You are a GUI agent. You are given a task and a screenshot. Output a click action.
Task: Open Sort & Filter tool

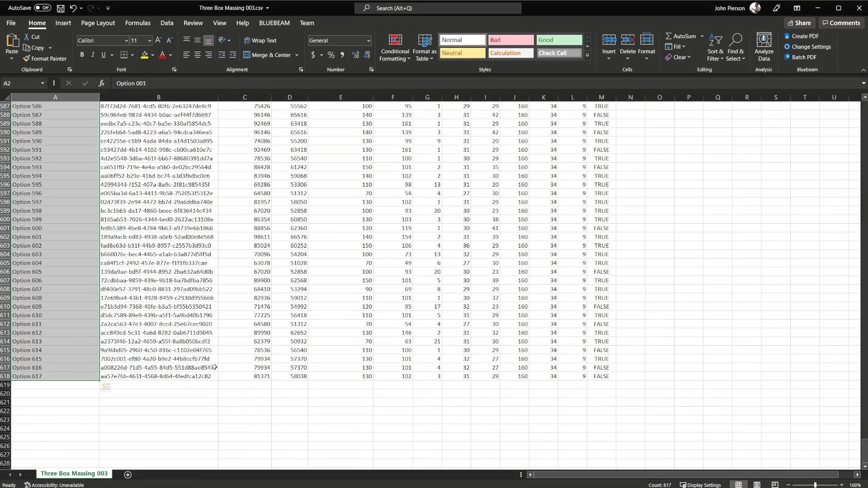click(715, 47)
